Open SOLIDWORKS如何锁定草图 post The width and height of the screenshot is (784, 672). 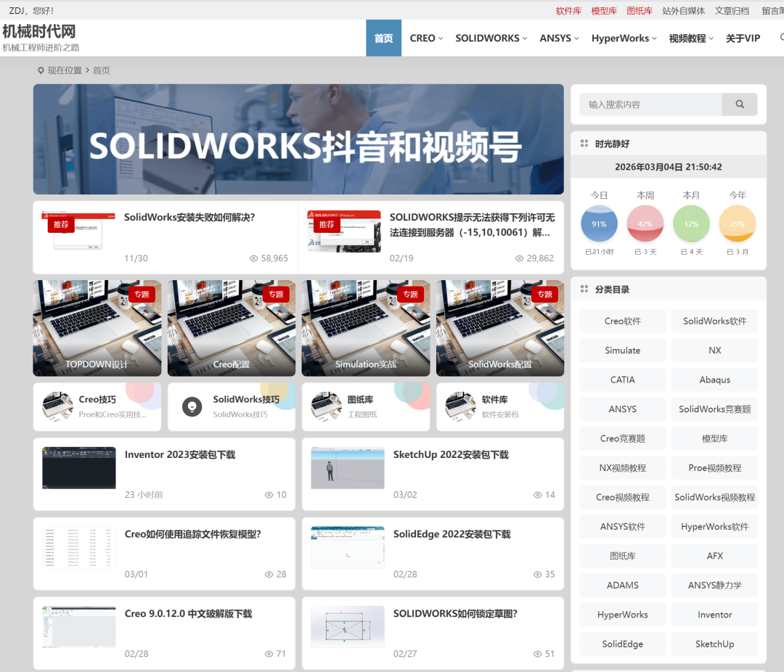pos(455,613)
